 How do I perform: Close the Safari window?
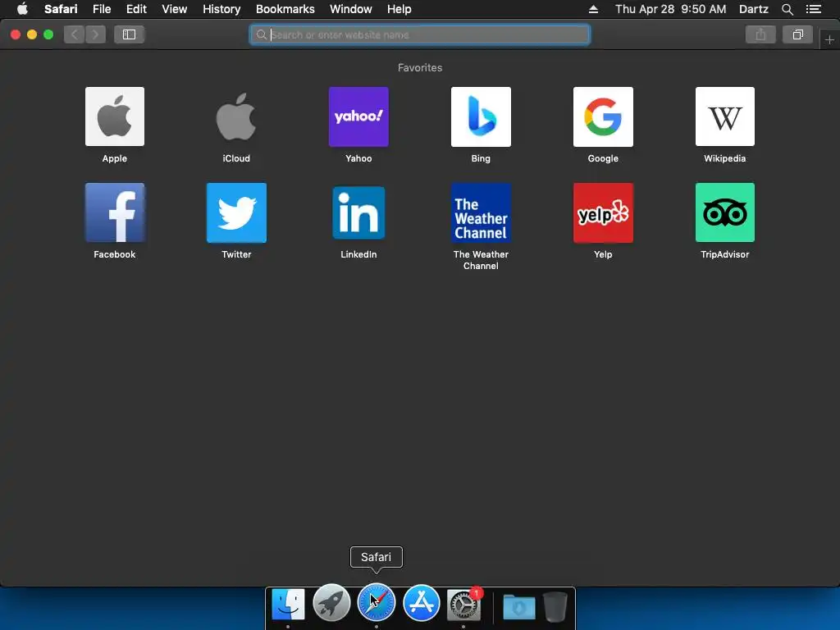[x=16, y=34]
